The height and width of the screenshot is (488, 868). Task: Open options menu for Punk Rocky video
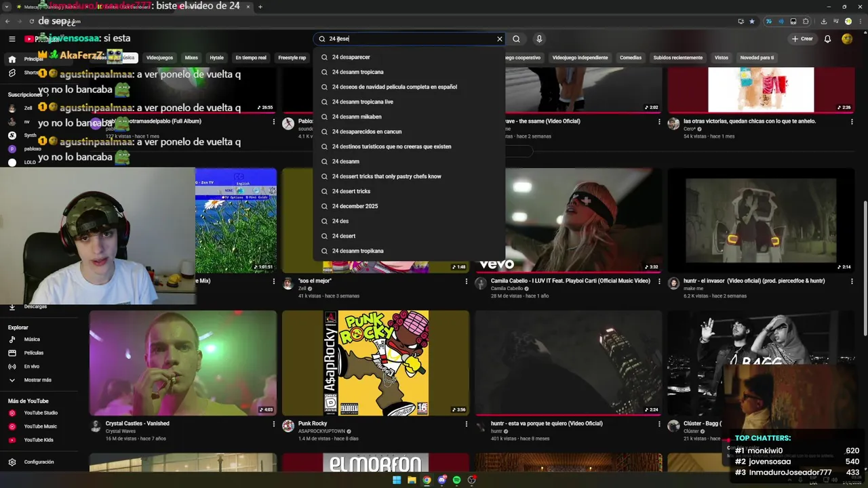click(x=467, y=424)
